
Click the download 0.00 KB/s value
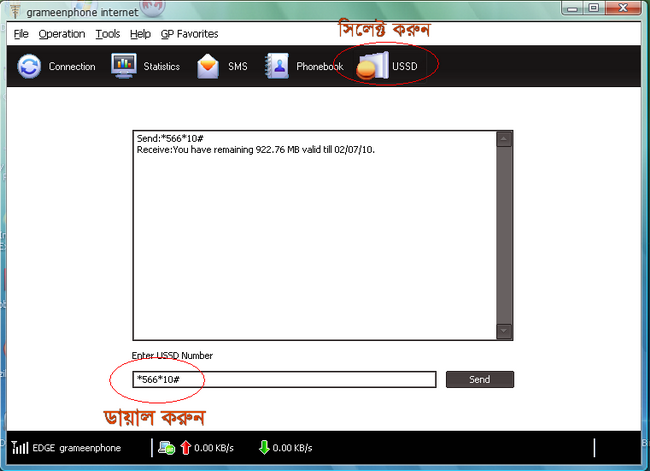click(x=292, y=448)
